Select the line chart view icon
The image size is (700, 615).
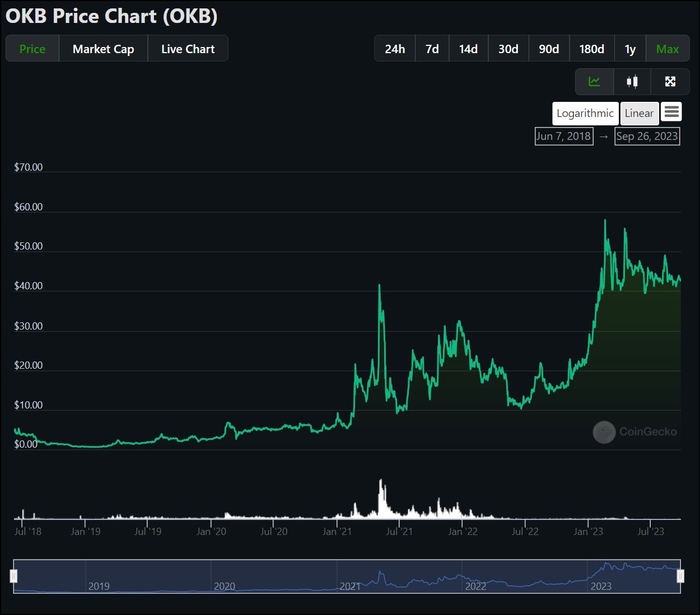594,82
